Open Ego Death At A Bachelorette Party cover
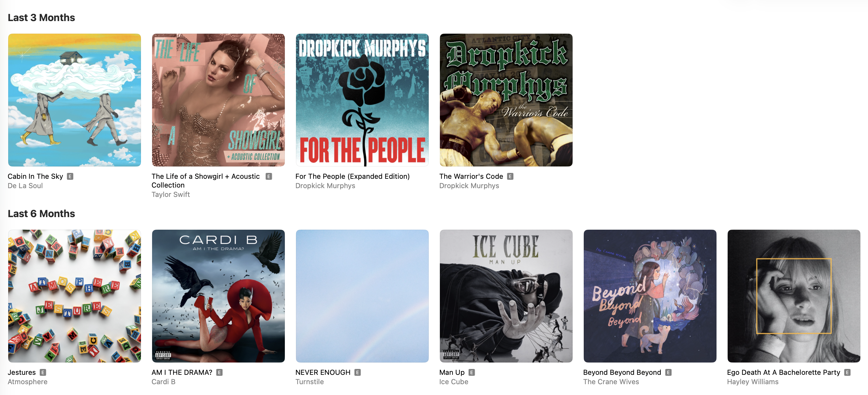 point(794,296)
